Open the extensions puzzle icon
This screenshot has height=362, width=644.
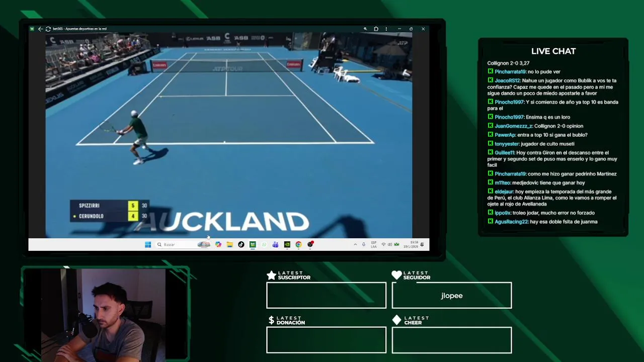[376, 29]
